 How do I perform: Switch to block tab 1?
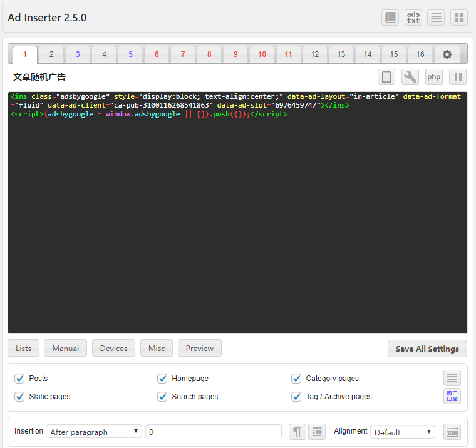pyautogui.click(x=25, y=54)
